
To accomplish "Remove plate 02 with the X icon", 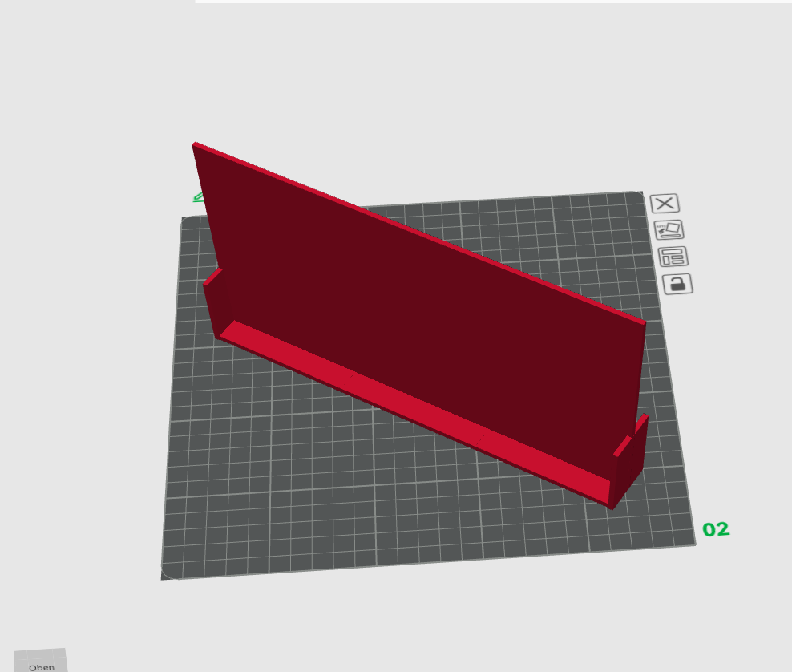I will 665,203.
